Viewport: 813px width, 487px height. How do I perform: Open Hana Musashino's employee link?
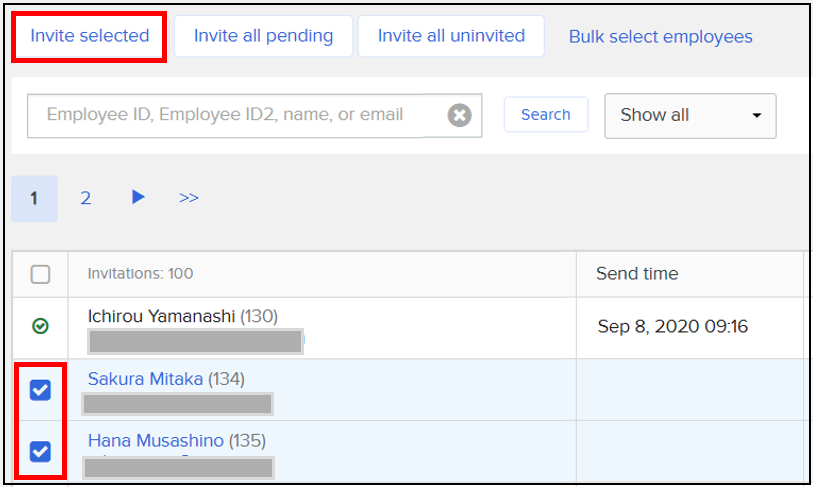155,440
